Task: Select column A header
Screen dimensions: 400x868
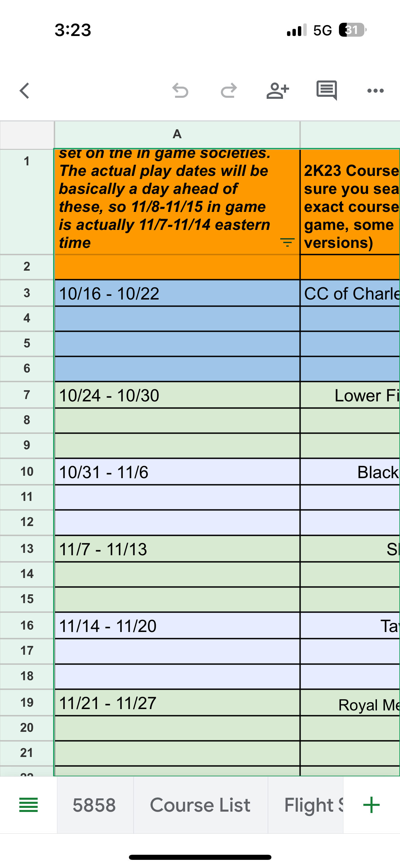Action: coord(177,134)
